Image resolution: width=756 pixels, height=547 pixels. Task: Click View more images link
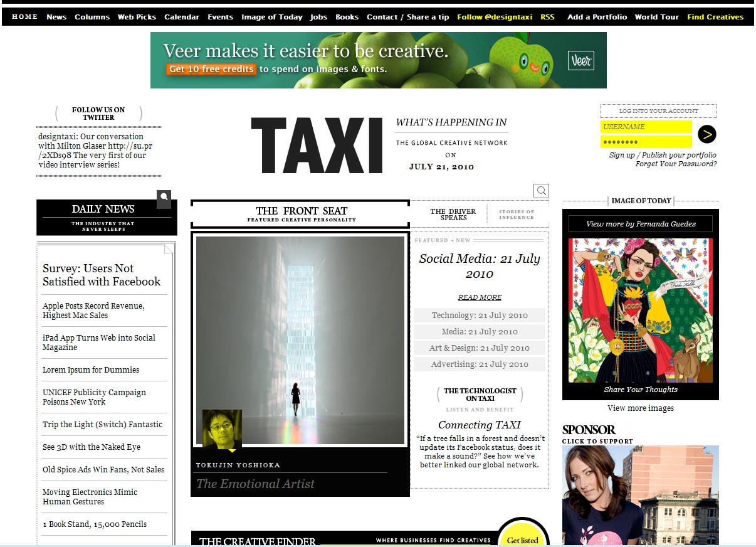[641, 408]
